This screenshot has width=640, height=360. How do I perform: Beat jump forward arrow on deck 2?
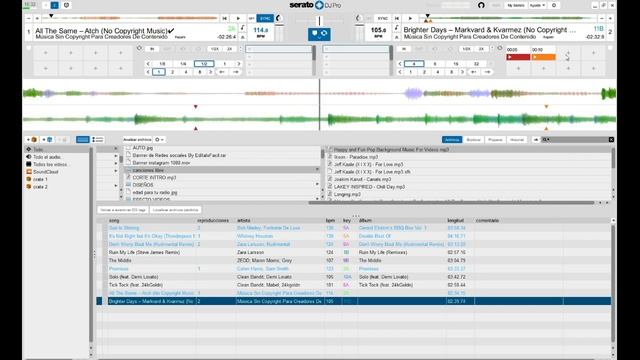(487, 72)
